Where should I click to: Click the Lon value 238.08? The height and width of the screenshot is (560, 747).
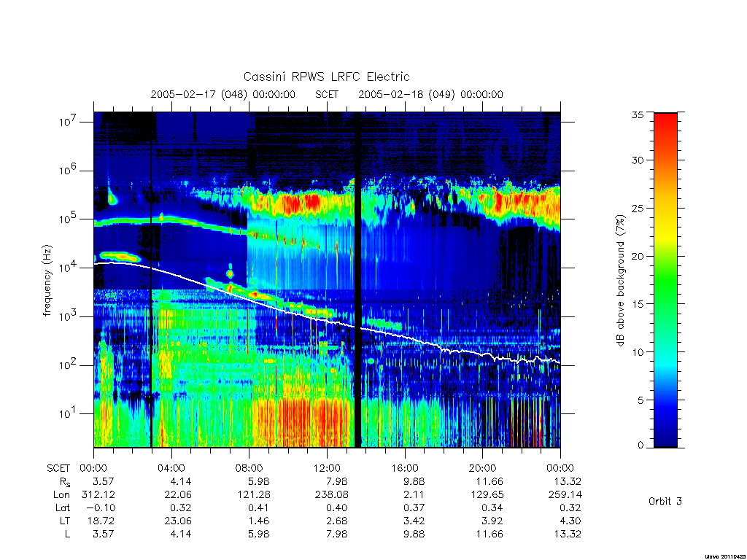click(330, 495)
